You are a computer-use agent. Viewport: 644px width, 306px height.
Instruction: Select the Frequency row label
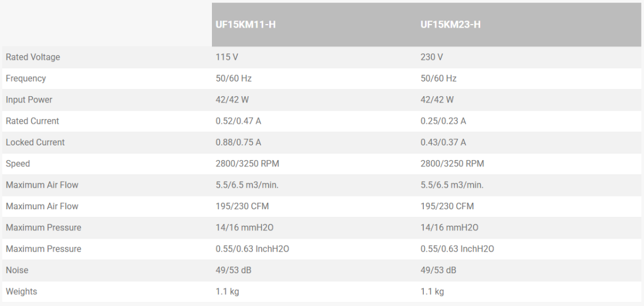(26, 79)
